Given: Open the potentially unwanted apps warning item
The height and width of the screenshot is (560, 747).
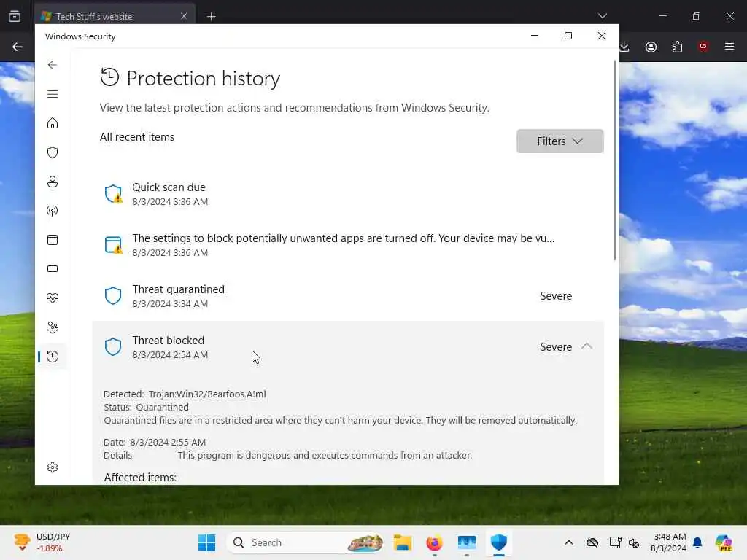Looking at the screenshot, I should coord(348,245).
